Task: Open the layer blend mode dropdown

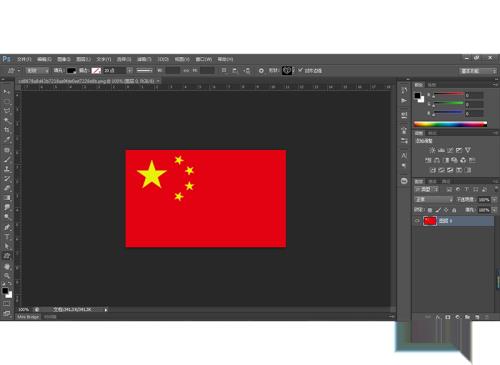Action: pos(434,199)
